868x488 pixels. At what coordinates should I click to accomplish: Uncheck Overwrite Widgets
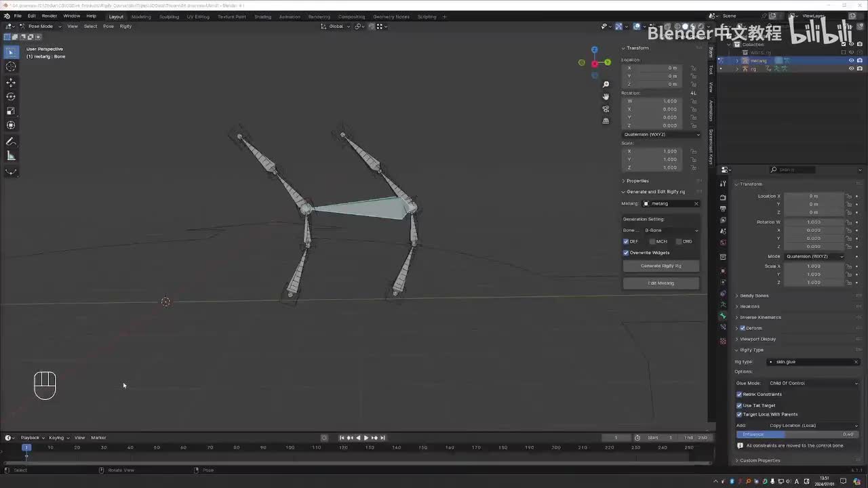pos(626,253)
